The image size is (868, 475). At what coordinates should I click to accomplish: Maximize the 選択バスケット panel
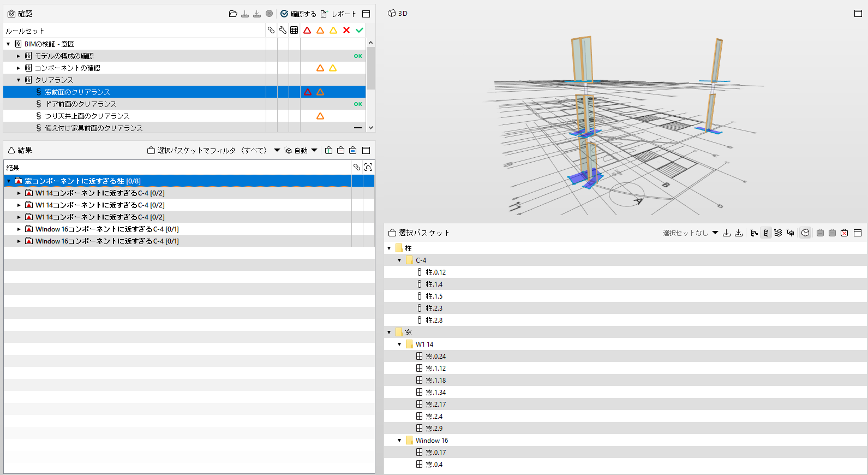coord(858,233)
